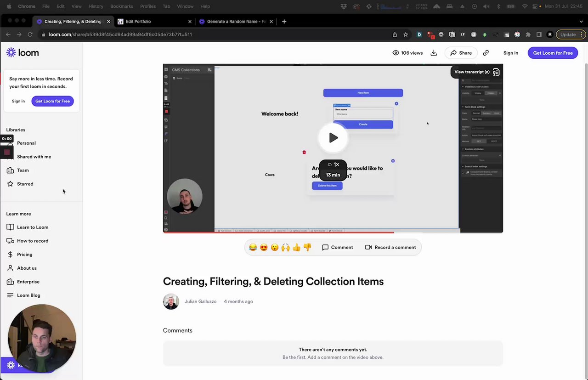The height and width of the screenshot is (380, 588).
Task: Play the Loom video
Action: (x=333, y=137)
